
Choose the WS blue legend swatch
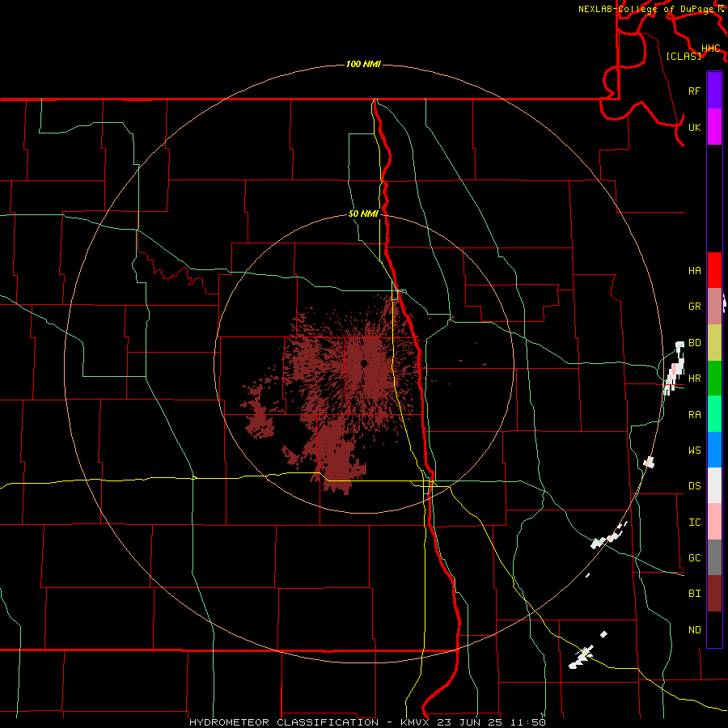click(714, 450)
